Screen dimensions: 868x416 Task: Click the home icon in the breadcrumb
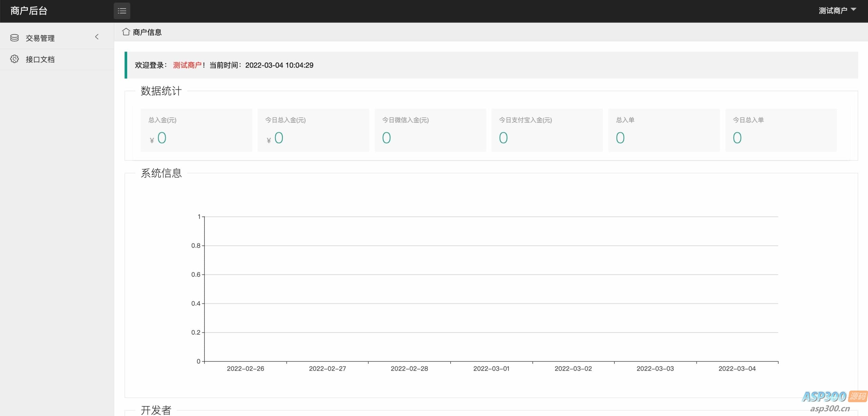[126, 32]
